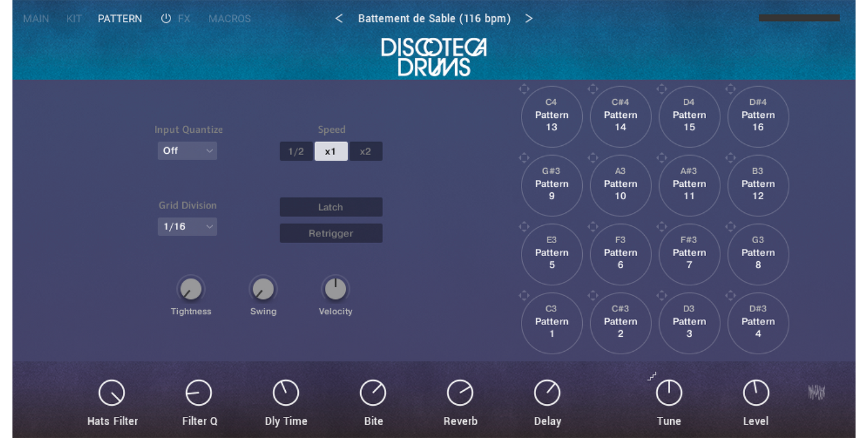Open the FX tab
868x438 pixels.
point(184,19)
